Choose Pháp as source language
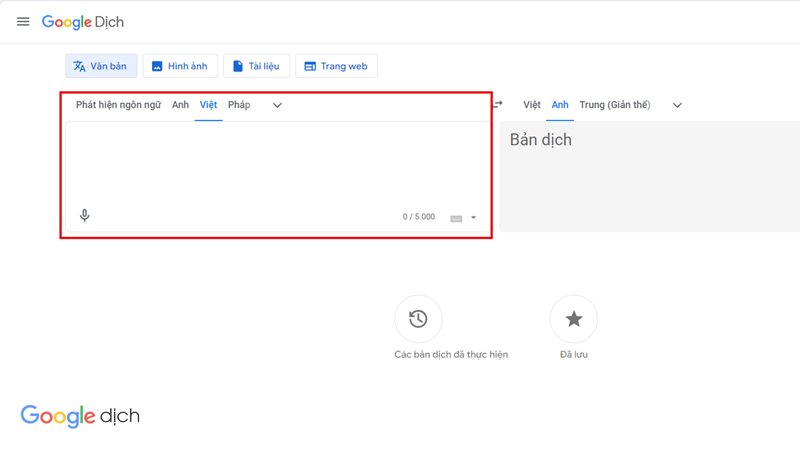Viewport: 800px width, 449px height. [x=239, y=105]
